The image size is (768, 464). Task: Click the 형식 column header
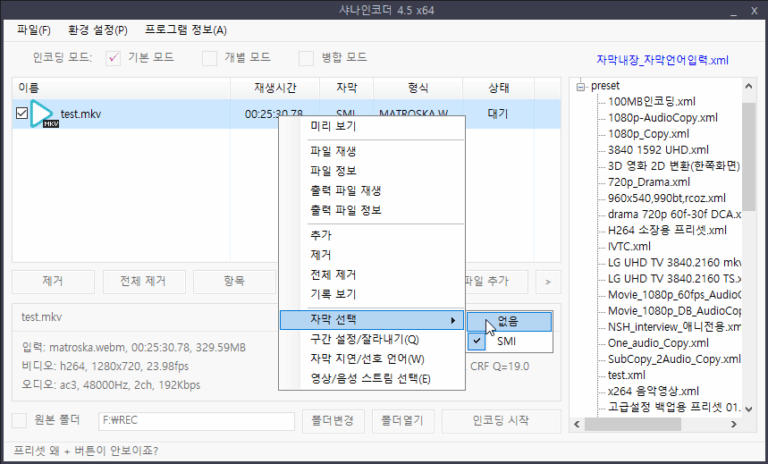tap(418, 88)
